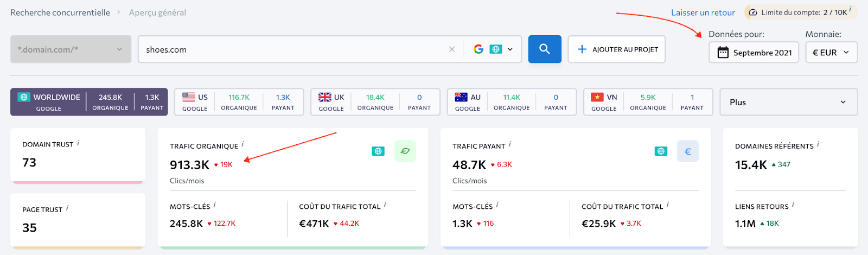Click info icon next to Trafic payant

coord(510,144)
